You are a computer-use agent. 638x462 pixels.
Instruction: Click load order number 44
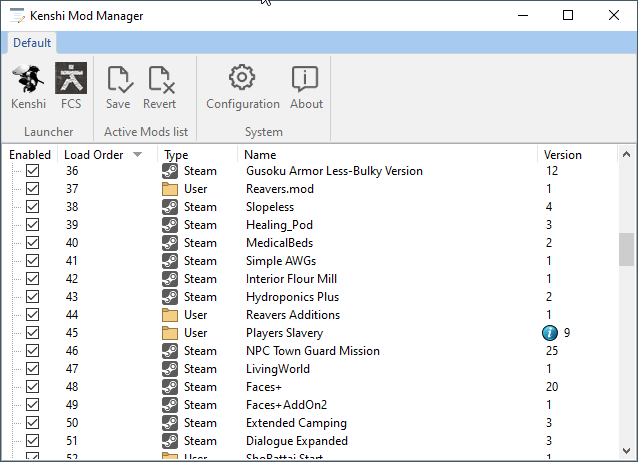click(x=72, y=315)
